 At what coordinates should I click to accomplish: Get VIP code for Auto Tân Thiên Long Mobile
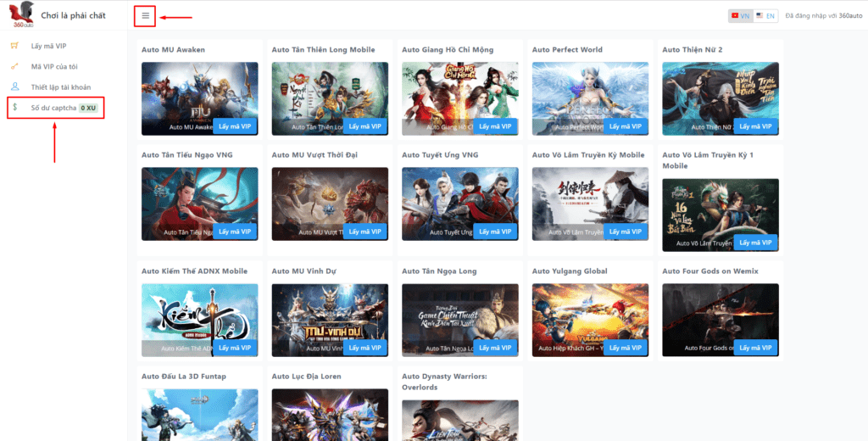365,126
